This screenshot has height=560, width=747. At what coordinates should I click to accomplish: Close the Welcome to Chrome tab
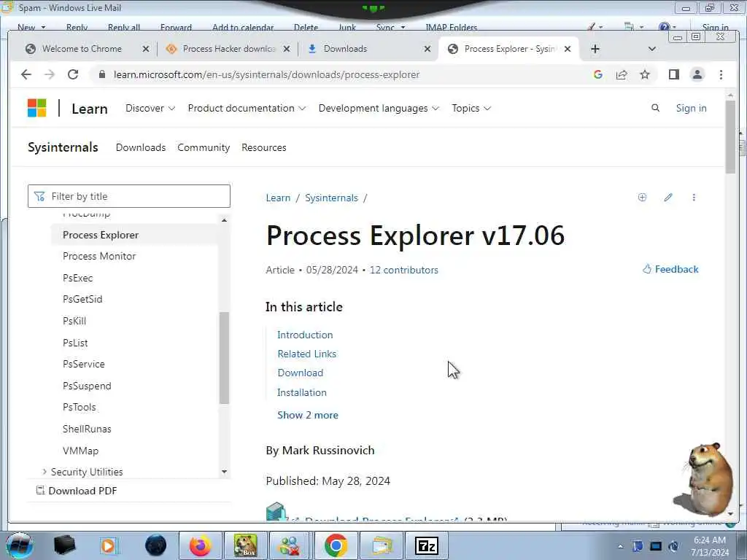146,49
